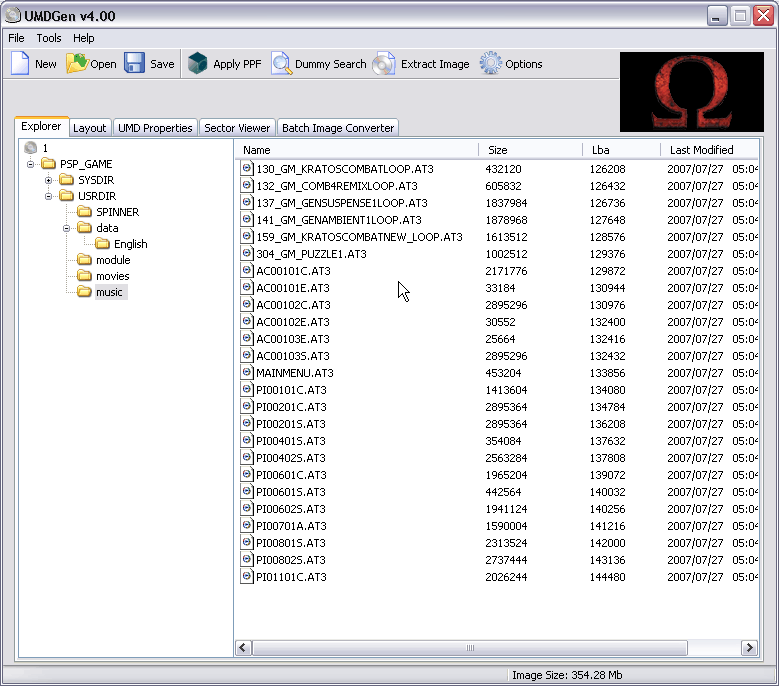Sort files by Lba column header
The width and height of the screenshot is (779, 686).
(x=621, y=150)
